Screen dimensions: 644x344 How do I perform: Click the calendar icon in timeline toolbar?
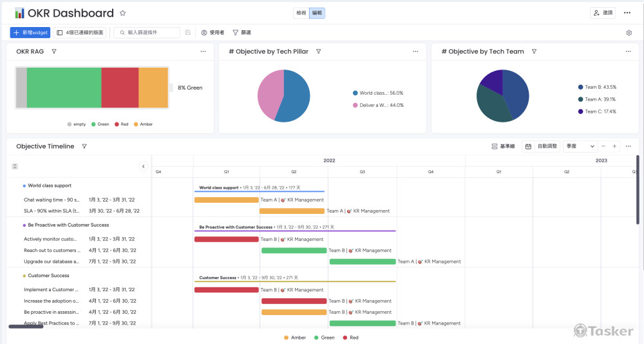point(528,146)
